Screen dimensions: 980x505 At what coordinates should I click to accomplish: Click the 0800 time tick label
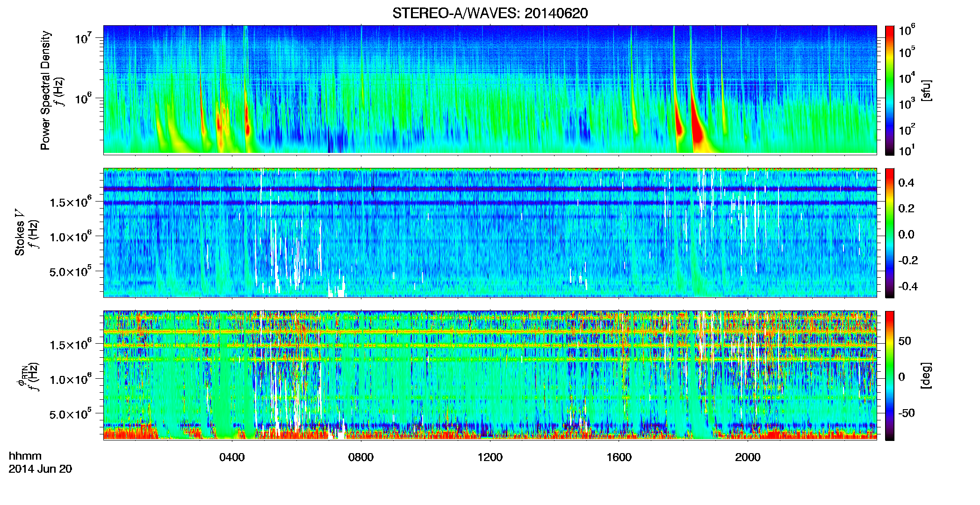point(361,457)
